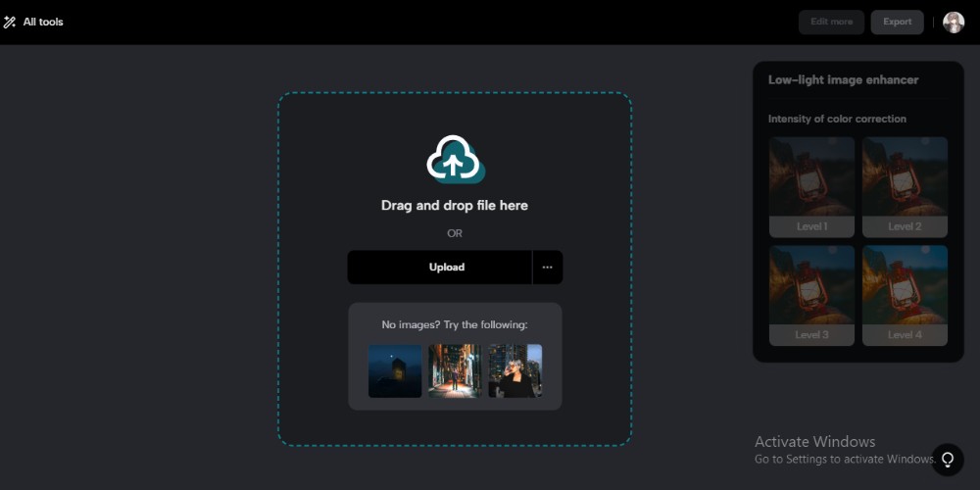Image resolution: width=980 pixels, height=490 pixels.
Task: Open the All tools menu
Action: pos(33,22)
